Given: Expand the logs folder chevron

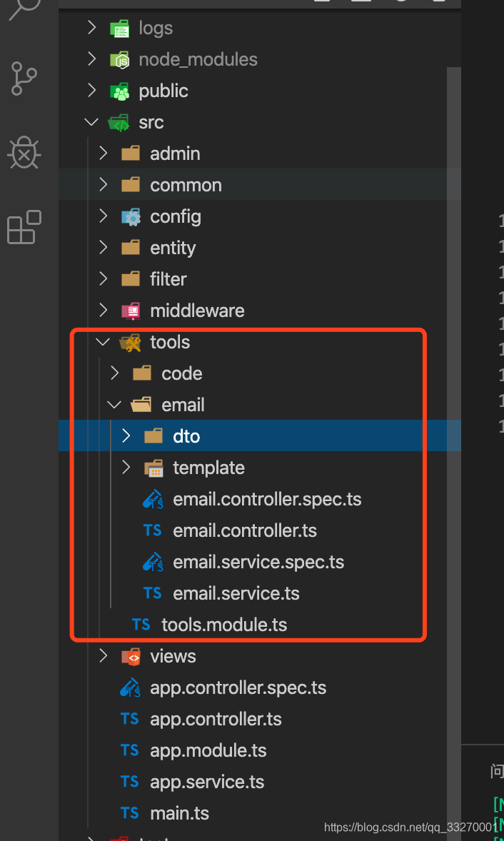Looking at the screenshot, I should pyautogui.click(x=91, y=28).
